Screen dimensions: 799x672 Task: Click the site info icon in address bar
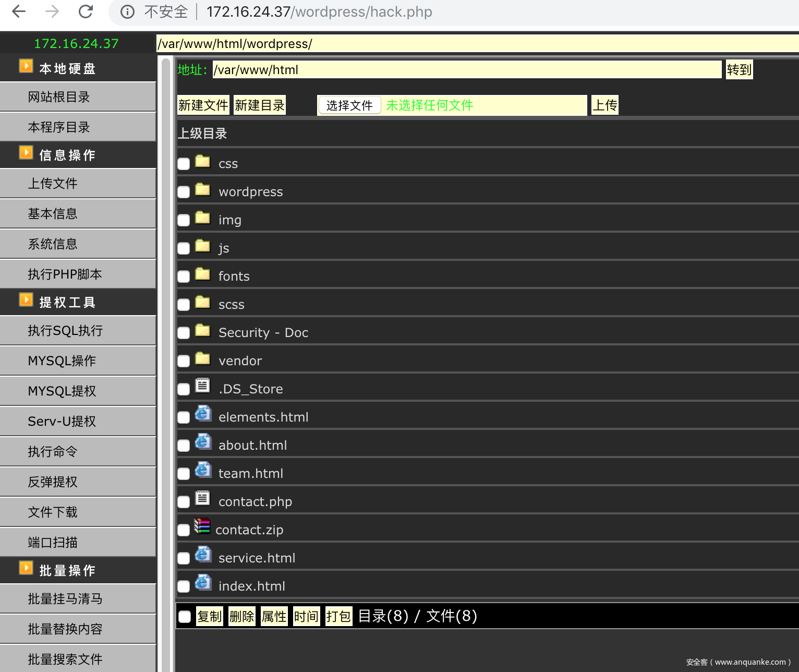click(127, 11)
